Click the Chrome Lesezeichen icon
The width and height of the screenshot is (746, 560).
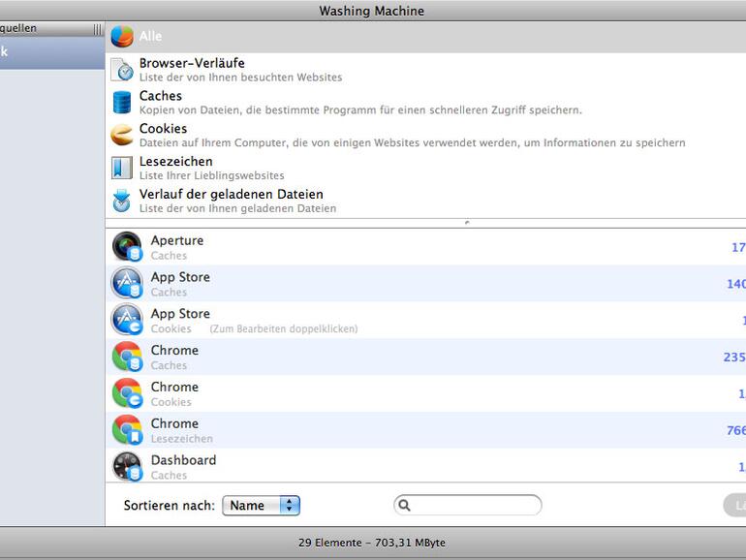(128, 429)
